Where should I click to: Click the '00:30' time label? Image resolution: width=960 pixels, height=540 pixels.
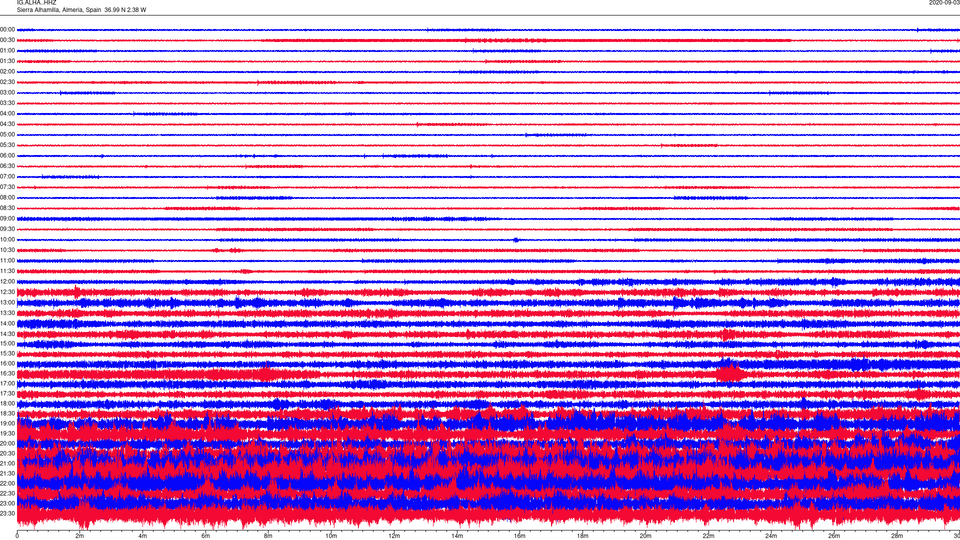click(x=7, y=40)
